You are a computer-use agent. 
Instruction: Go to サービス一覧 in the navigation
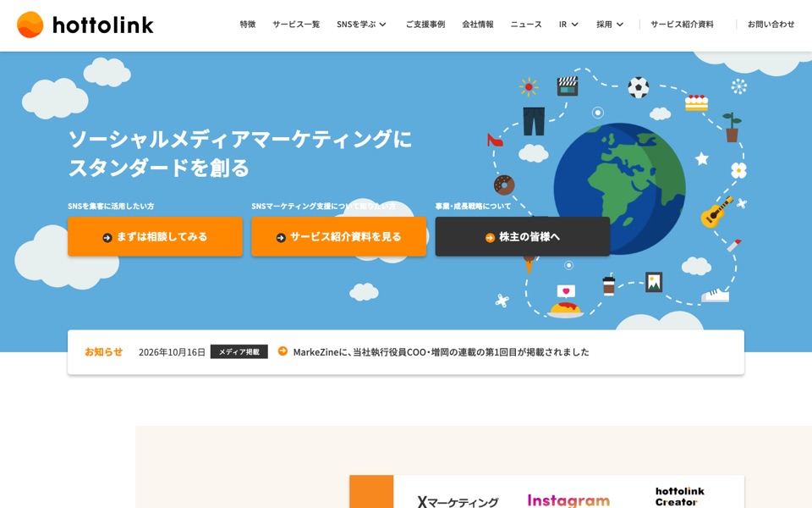296,25
